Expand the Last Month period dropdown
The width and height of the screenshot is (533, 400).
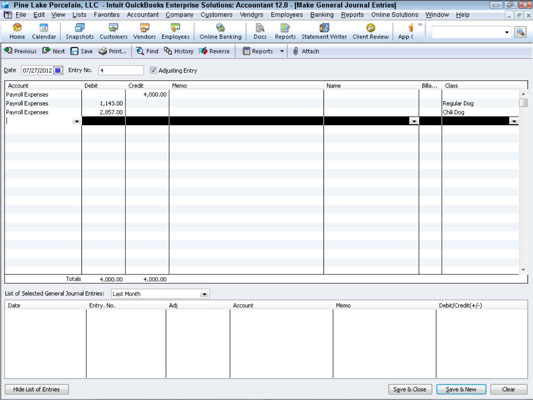coord(204,294)
